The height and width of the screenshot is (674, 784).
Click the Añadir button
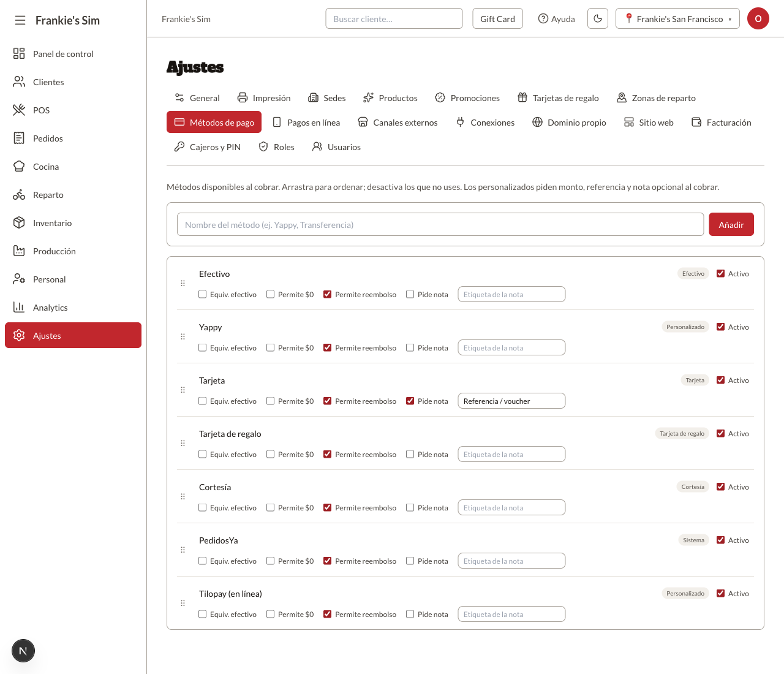731,224
